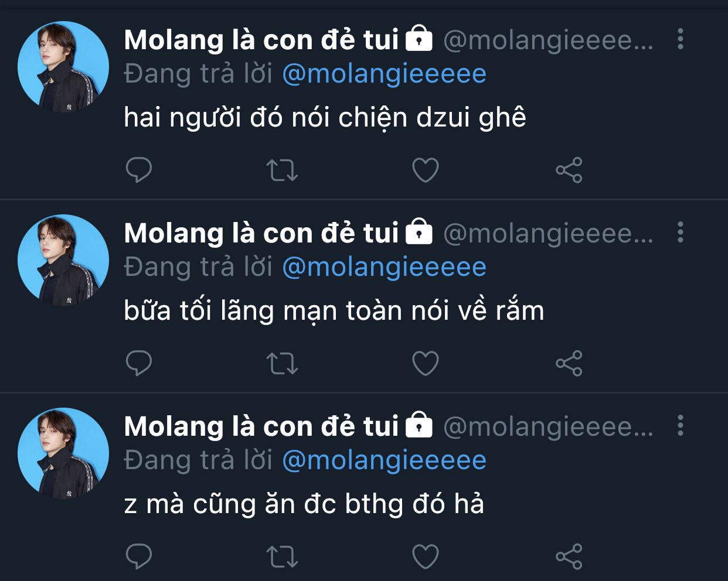The width and height of the screenshot is (728, 581).
Task: Reply to the "bữa tối lãng mạn" tweet
Action: point(139,364)
